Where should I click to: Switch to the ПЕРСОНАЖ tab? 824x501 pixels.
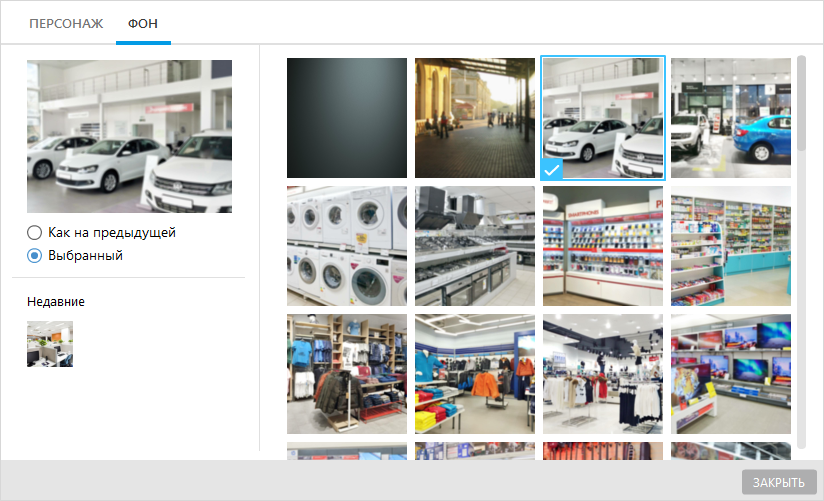click(x=66, y=24)
